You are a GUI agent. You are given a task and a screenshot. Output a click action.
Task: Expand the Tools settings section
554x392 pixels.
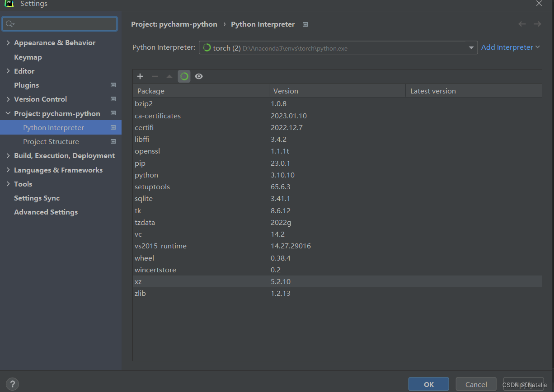pyautogui.click(x=8, y=184)
